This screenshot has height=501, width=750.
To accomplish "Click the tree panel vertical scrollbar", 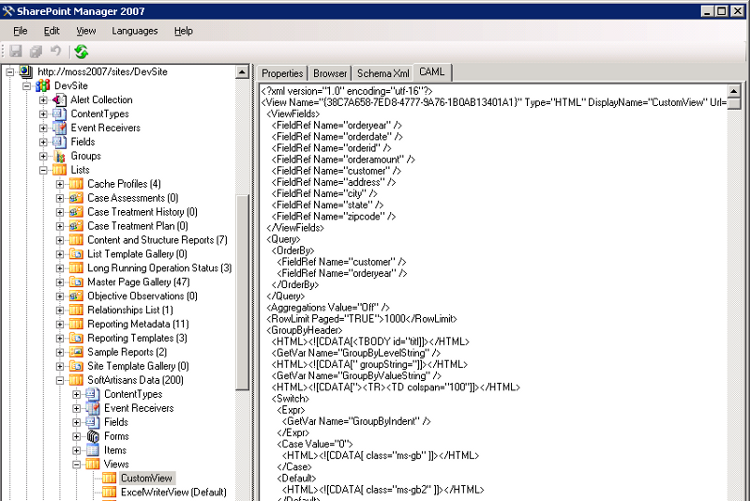I will tap(242, 300).
